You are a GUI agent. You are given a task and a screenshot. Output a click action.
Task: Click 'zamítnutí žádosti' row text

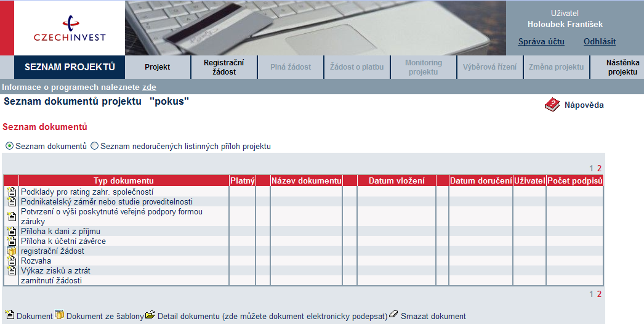coord(51,280)
